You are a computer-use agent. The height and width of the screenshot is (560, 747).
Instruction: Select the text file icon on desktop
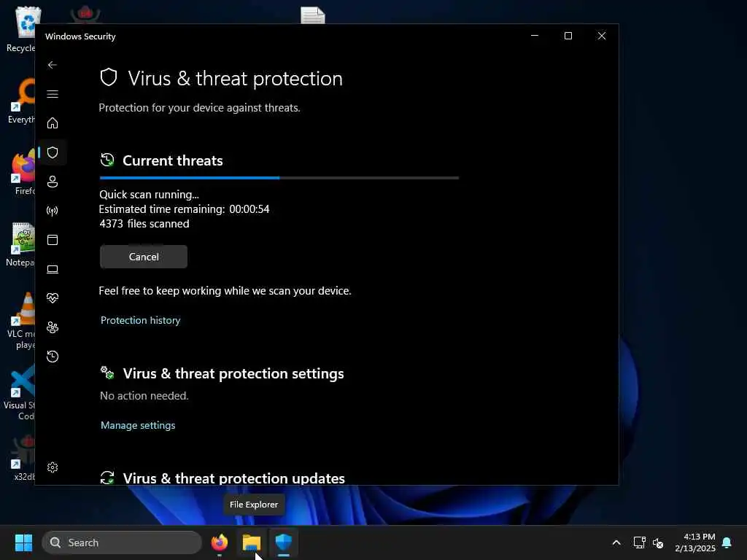click(312, 15)
